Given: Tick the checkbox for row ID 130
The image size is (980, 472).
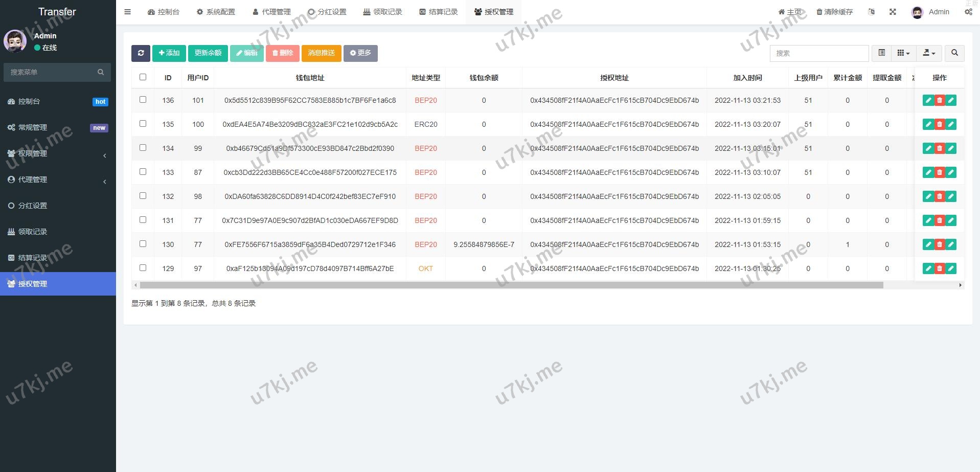Looking at the screenshot, I should 143,244.
